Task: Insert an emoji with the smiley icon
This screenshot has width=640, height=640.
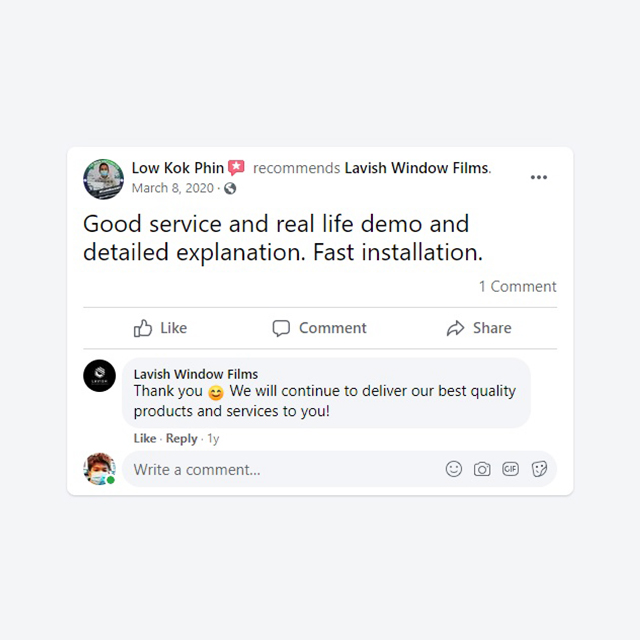Action: pyautogui.click(x=453, y=469)
